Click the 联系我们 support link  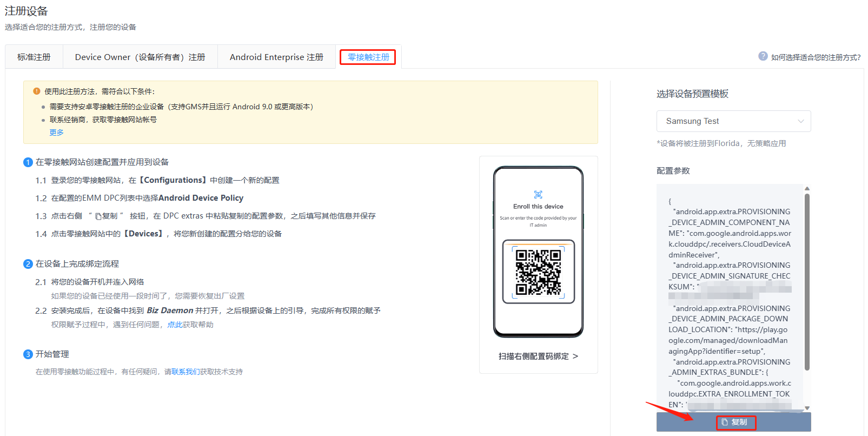185,372
